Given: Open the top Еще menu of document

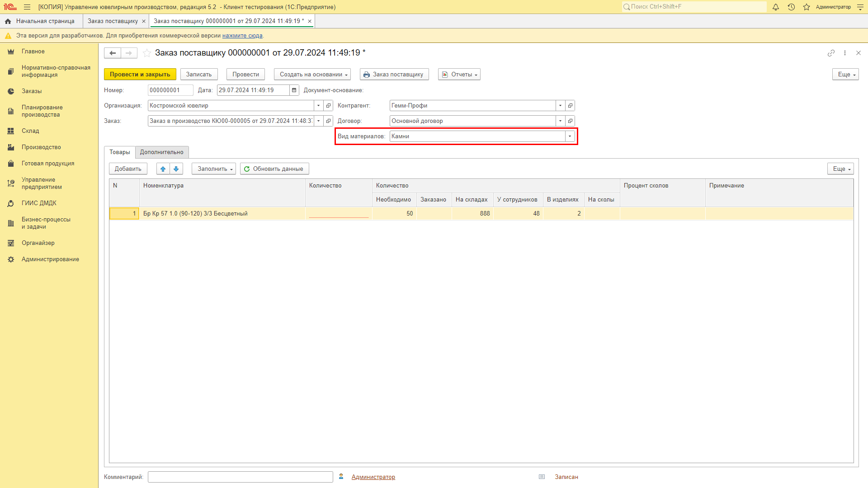Looking at the screenshot, I should coord(845,74).
